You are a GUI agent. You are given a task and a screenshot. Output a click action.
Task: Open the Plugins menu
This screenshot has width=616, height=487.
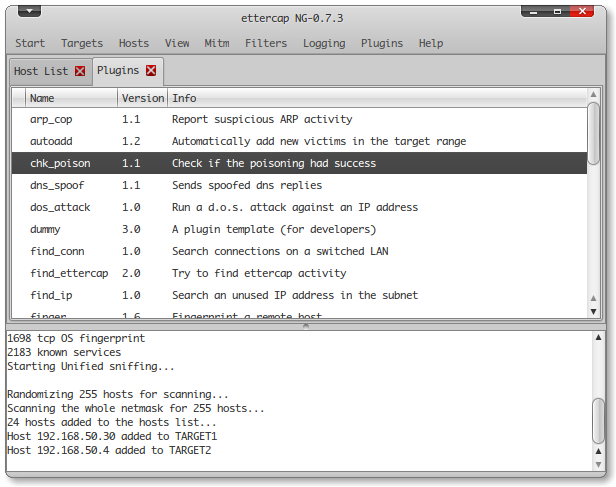[x=382, y=43]
